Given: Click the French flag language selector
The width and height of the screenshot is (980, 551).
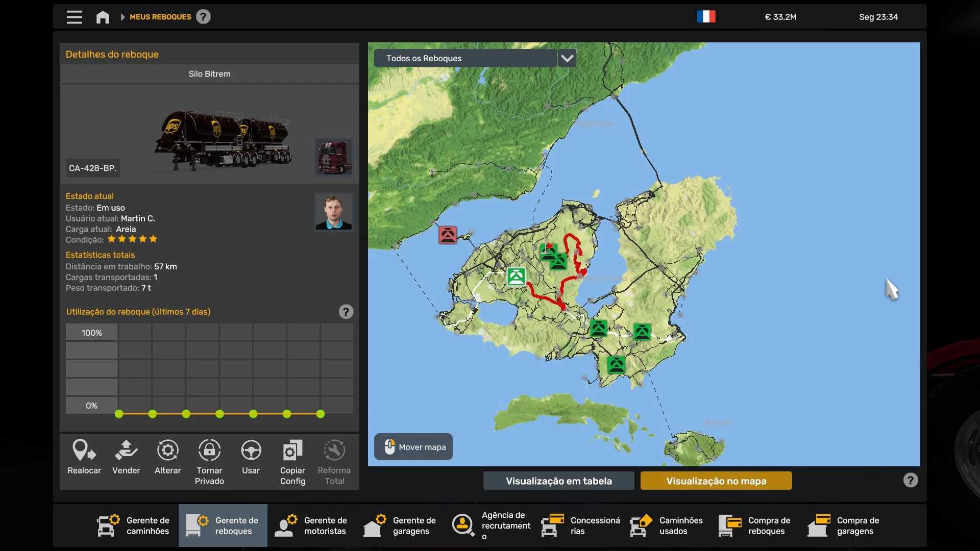Looking at the screenshot, I should tap(706, 17).
